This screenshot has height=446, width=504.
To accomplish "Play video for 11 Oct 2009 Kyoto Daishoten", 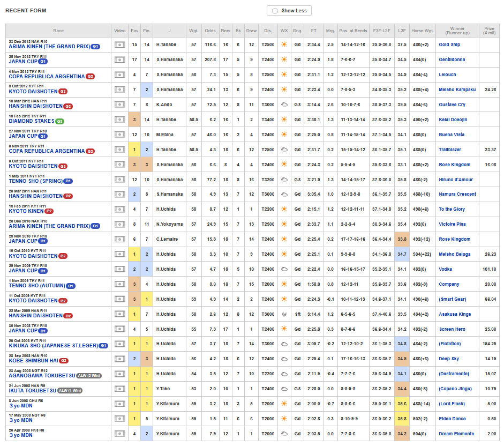I will 119,299.
